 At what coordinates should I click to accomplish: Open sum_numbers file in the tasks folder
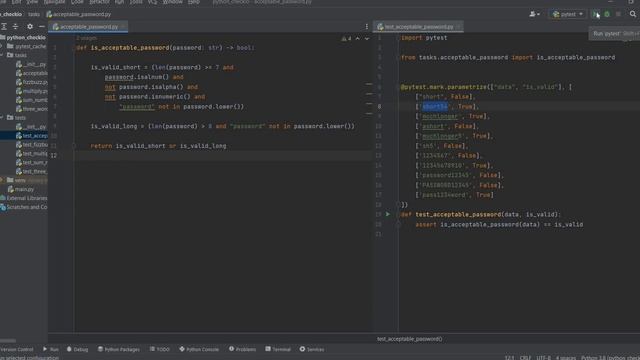coord(32,100)
